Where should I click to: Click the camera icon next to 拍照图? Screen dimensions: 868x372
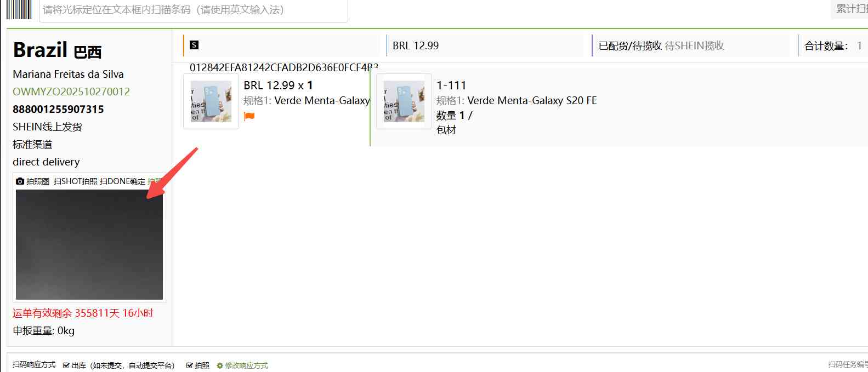point(20,181)
